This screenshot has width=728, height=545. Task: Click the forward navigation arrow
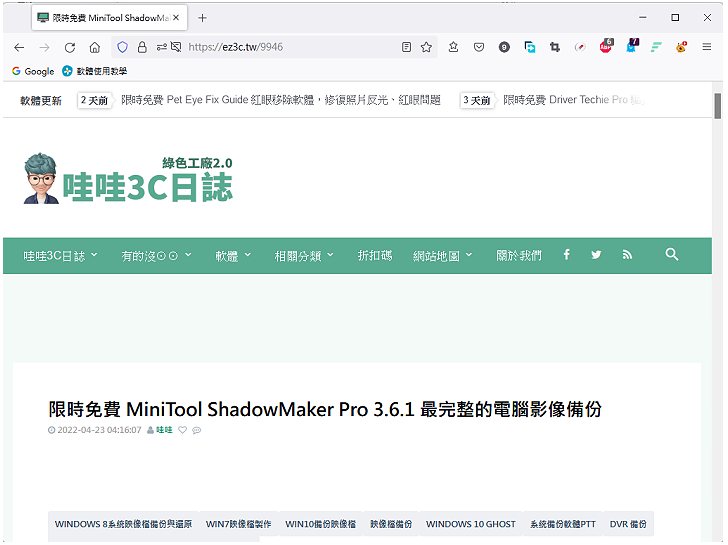(x=45, y=47)
